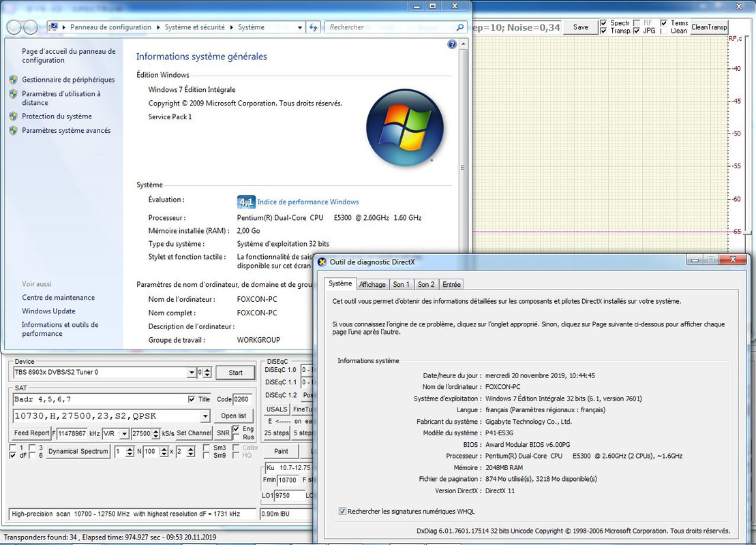The image size is (756, 545).
Task: Click the 4,1 performance score badge
Action: (x=246, y=202)
